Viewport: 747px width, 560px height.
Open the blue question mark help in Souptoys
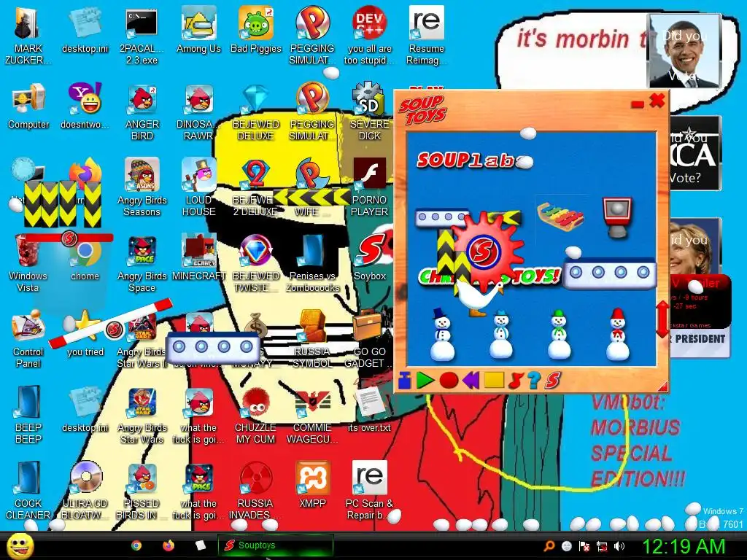[533, 380]
